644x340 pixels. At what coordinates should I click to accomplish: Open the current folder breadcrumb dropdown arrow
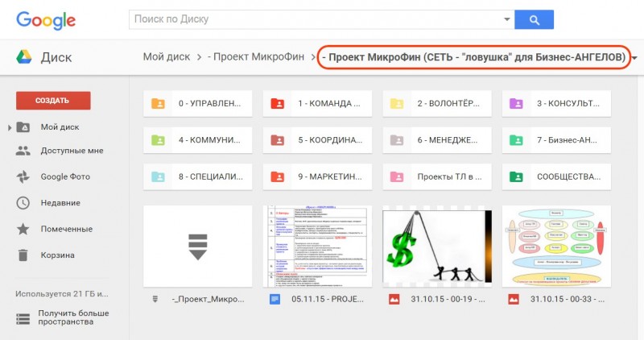(x=635, y=58)
